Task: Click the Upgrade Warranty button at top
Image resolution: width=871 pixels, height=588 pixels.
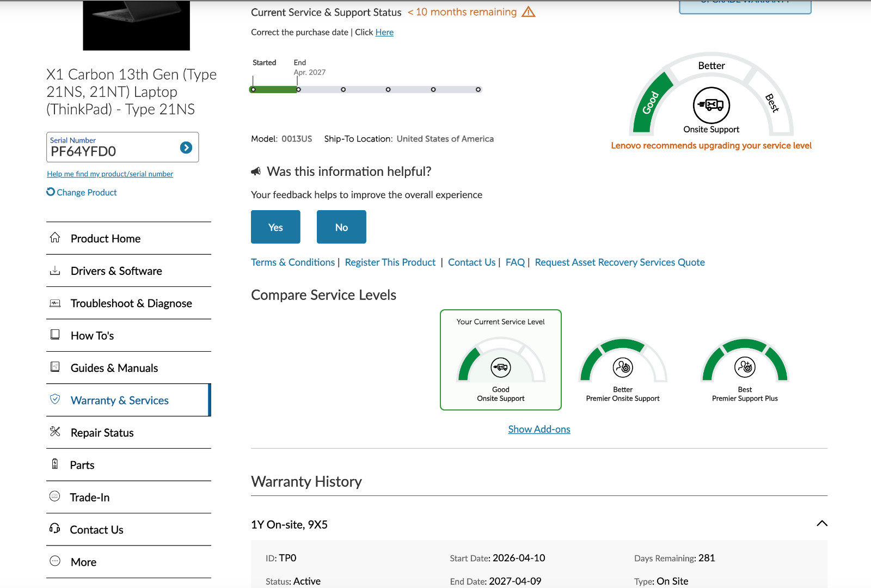Action: click(x=745, y=5)
